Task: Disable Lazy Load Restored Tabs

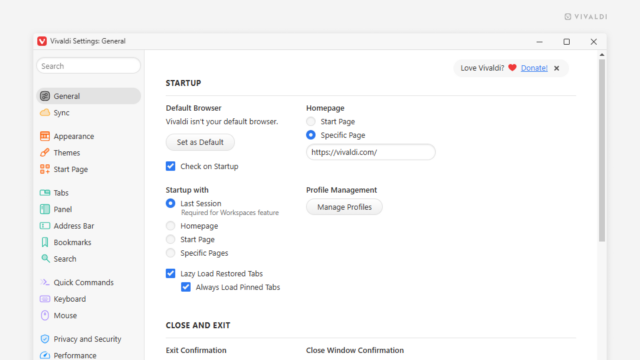Action: [x=171, y=273]
